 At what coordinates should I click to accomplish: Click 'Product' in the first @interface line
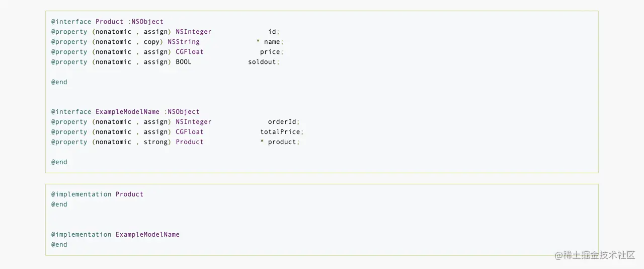[x=109, y=22]
